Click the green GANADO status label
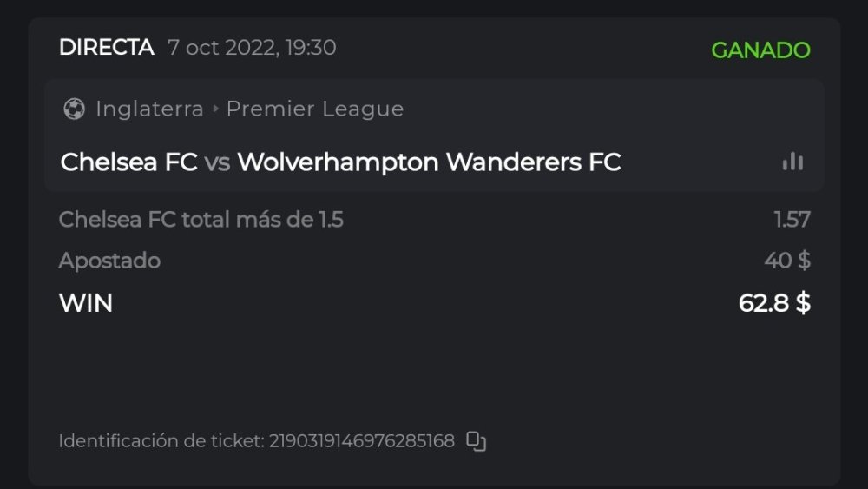 [760, 50]
